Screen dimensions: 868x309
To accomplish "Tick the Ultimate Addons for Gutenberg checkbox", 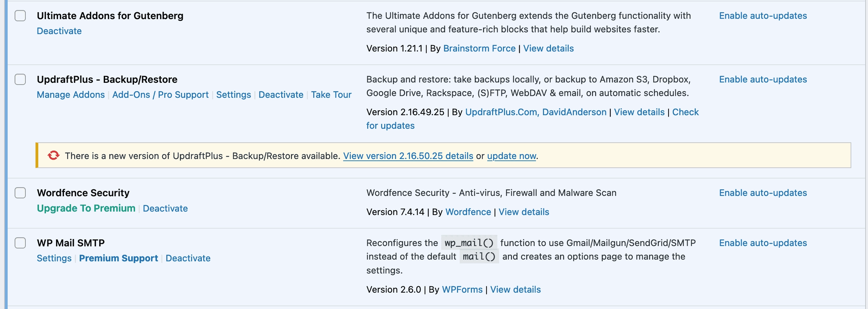I will point(20,16).
